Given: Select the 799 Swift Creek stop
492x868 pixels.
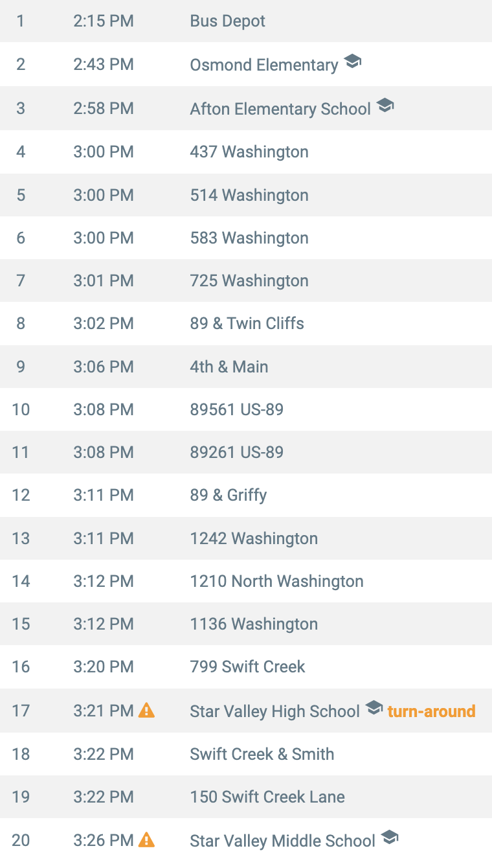Looking at the screenshot, I should point(246,667).
